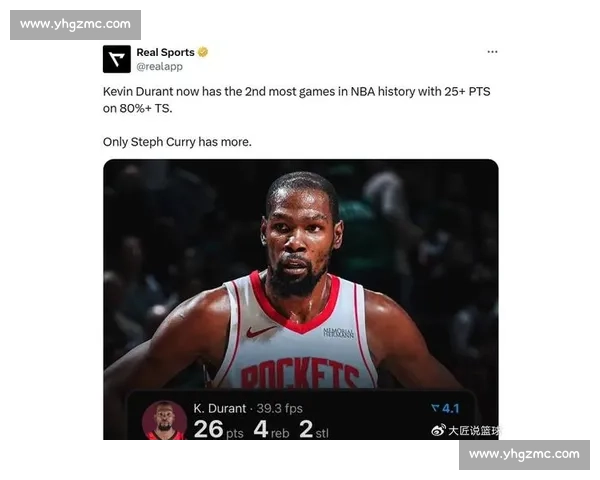Click the 大匠说篮球 Weibo watermark text

point(473,431)
